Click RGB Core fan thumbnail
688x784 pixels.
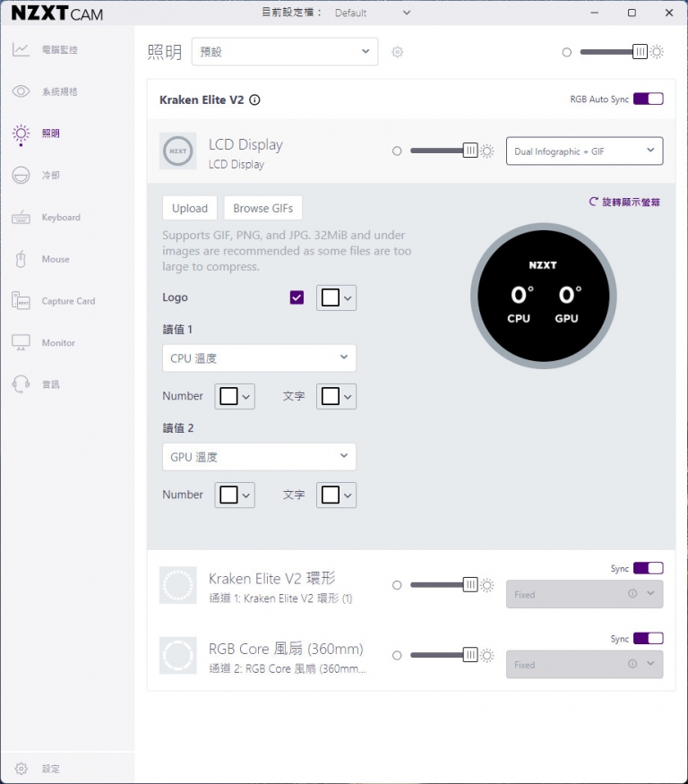point(178,655)
